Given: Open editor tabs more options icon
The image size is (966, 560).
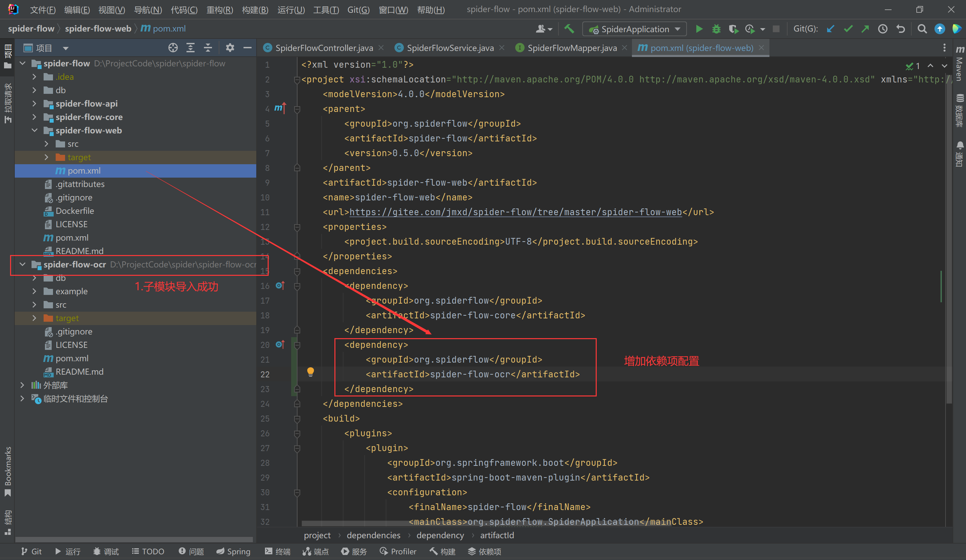Looking at the screenshot, I should point(944,48).
